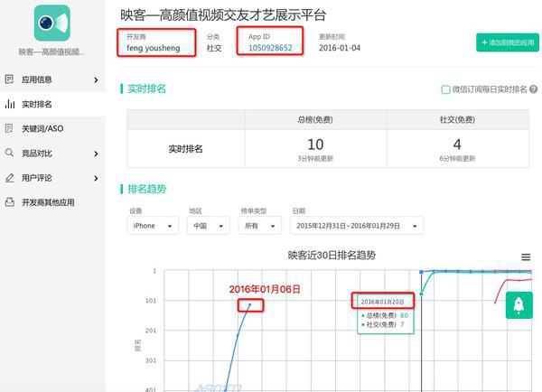Click the chart title 映客近30日排名趋势
This screenshot has height=392, width=542.
pyautogui.click(x=332, y=255)
